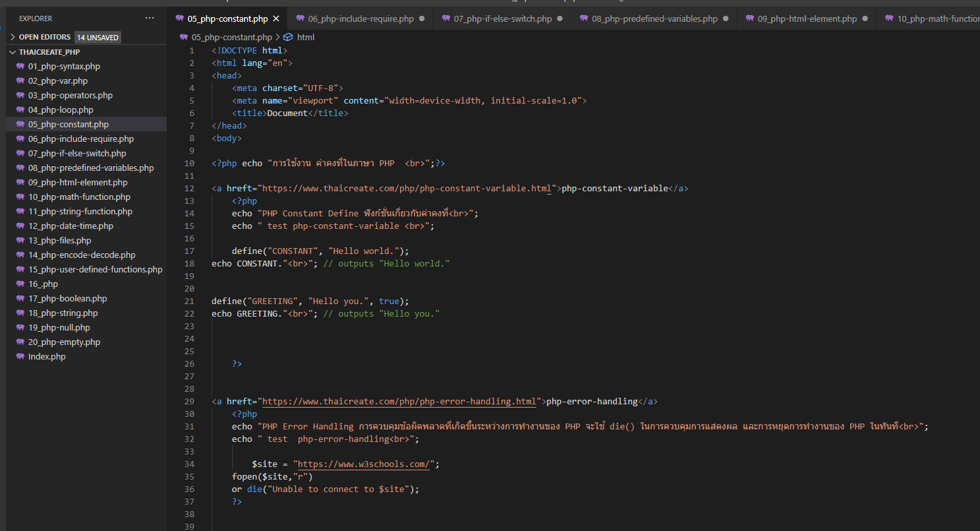
Task: Click the w3schools.com URL on line 34
Action: [x=364, y=464]
